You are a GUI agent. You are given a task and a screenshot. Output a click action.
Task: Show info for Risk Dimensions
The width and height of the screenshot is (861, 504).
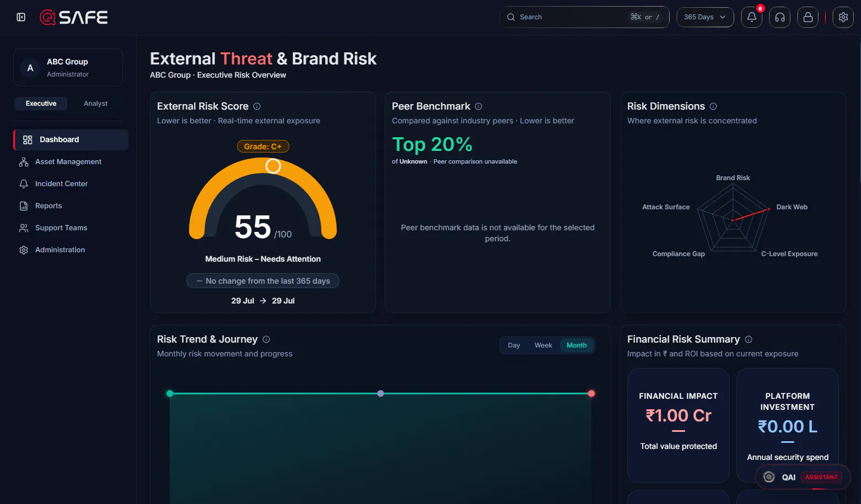click(713, 106)
